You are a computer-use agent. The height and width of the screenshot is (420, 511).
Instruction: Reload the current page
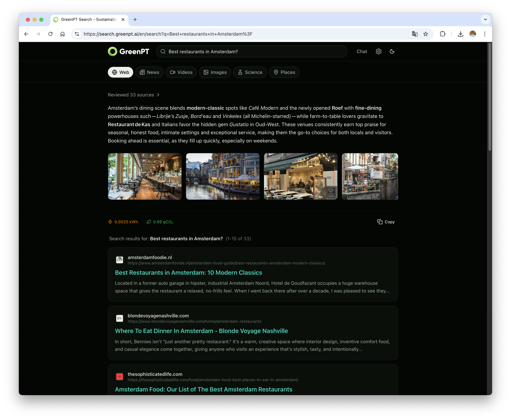click(x=51, y=34)
